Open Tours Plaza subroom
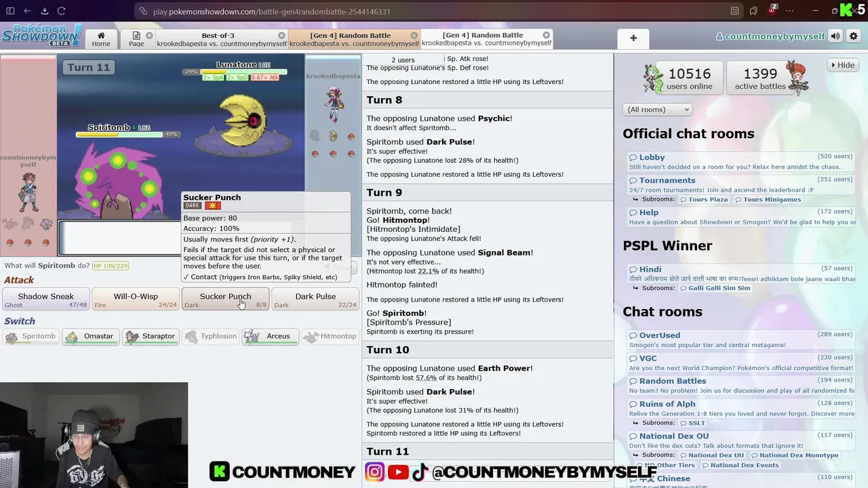 704,199
